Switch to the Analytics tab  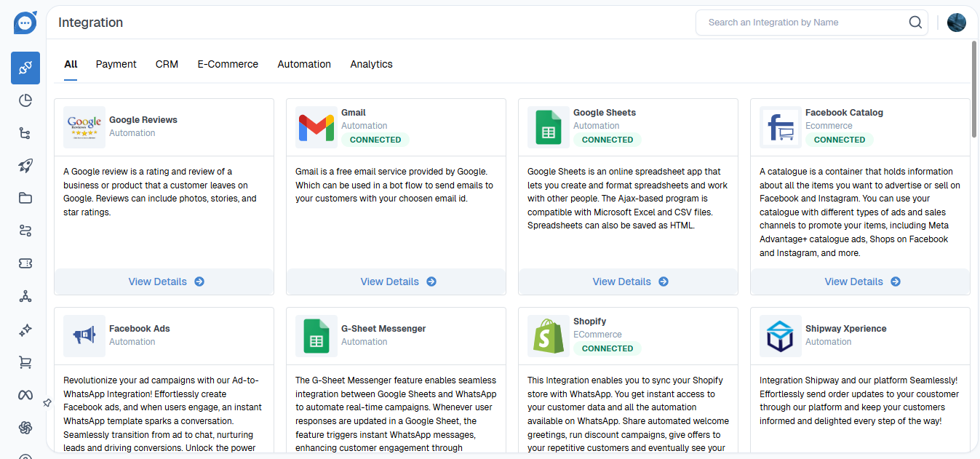tap(371, 64)
